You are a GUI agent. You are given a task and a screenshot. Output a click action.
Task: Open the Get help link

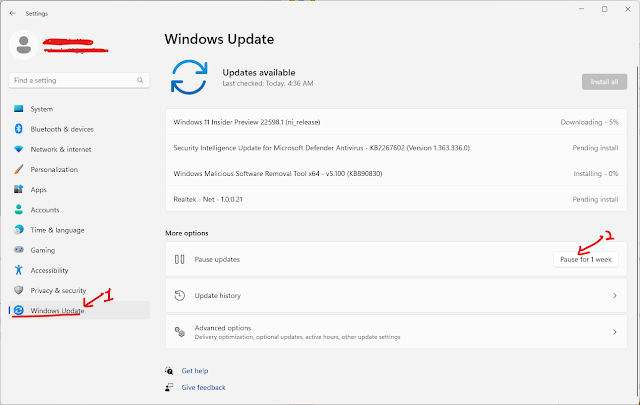pyautogui.click(x=195, y=371)
